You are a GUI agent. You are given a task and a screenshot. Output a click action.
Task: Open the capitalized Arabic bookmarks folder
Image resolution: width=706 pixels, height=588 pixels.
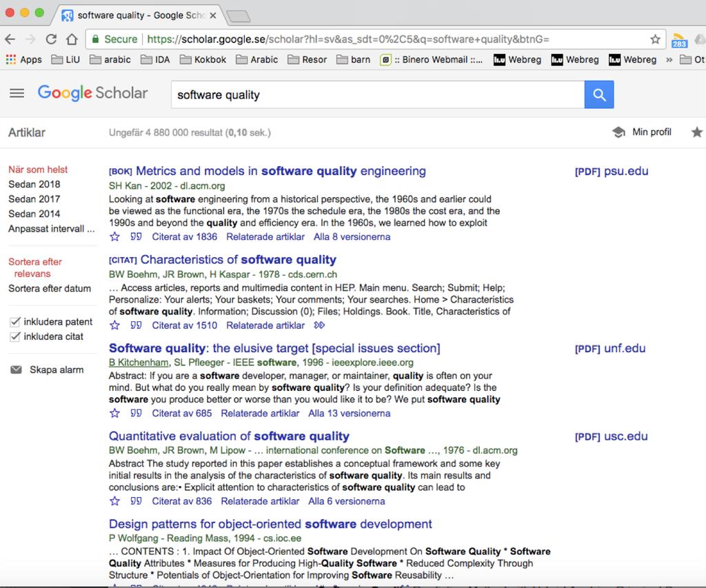tap(257, 59)
